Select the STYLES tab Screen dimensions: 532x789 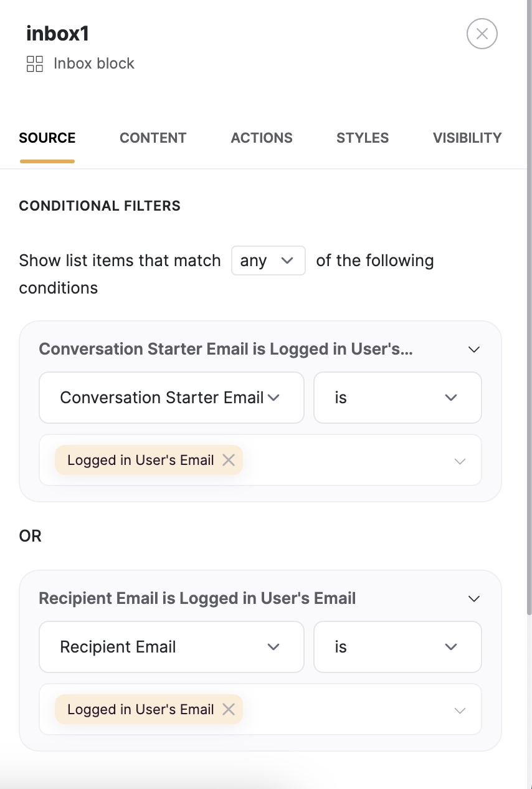[363, 138]
